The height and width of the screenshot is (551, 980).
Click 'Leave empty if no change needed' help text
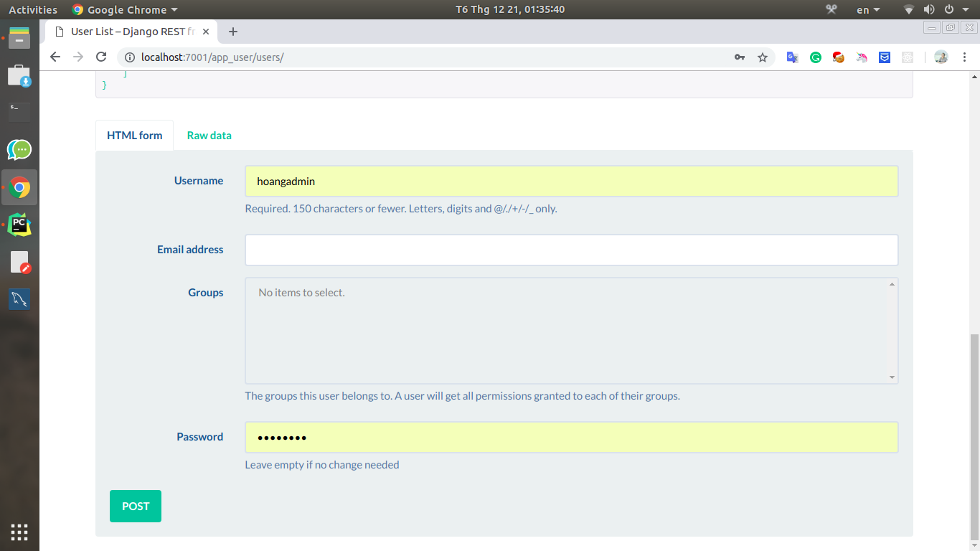tap(322, 465)
